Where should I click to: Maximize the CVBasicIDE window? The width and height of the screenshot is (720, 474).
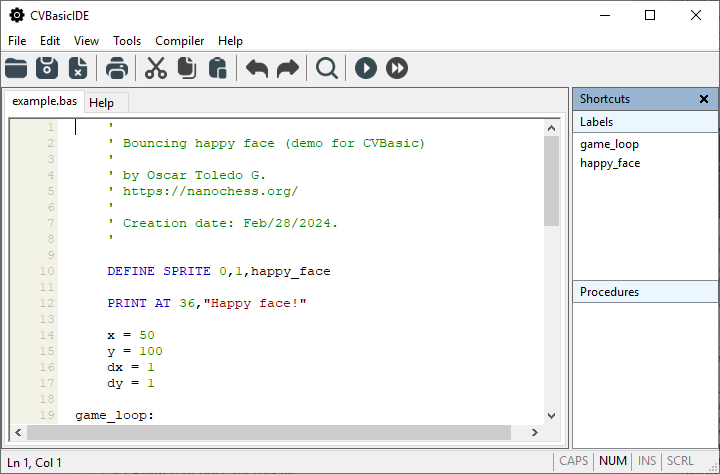click(650, 15)
